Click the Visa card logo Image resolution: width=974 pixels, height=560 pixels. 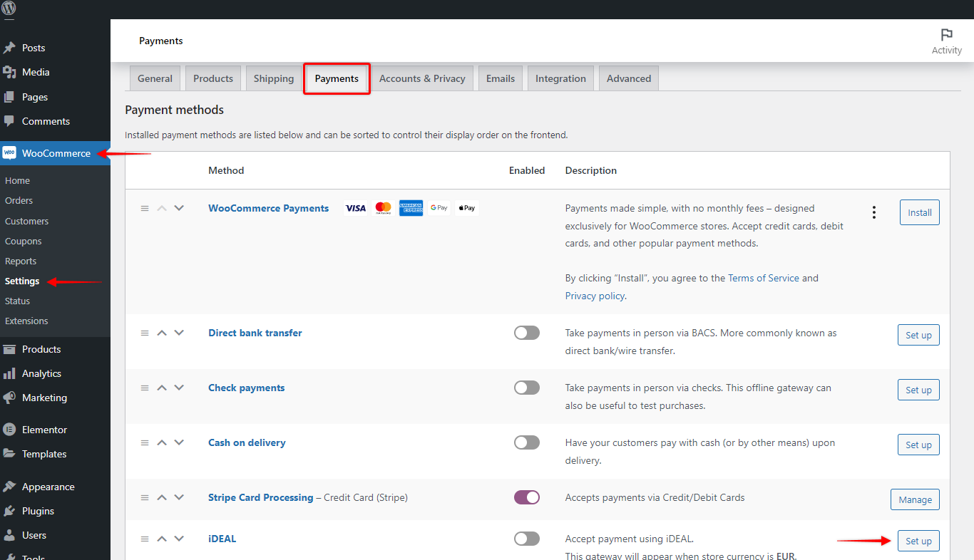355,208
